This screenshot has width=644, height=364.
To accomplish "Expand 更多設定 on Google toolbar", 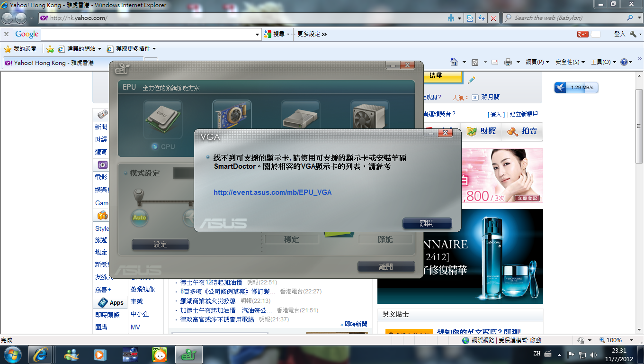I will (312, 34).
